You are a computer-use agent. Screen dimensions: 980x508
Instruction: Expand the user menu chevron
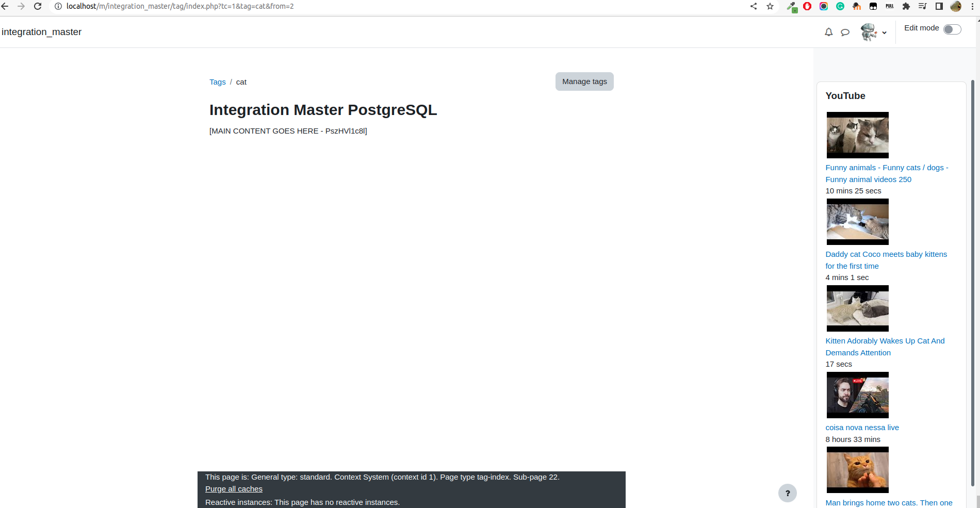(x=884, y=32)
